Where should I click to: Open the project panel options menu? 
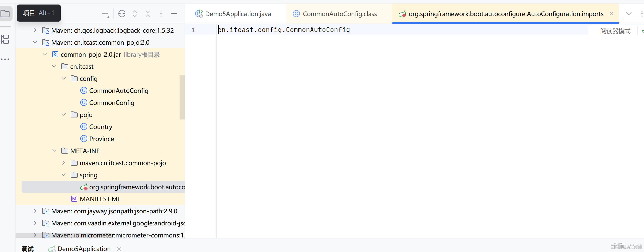(x=161, y=14)
